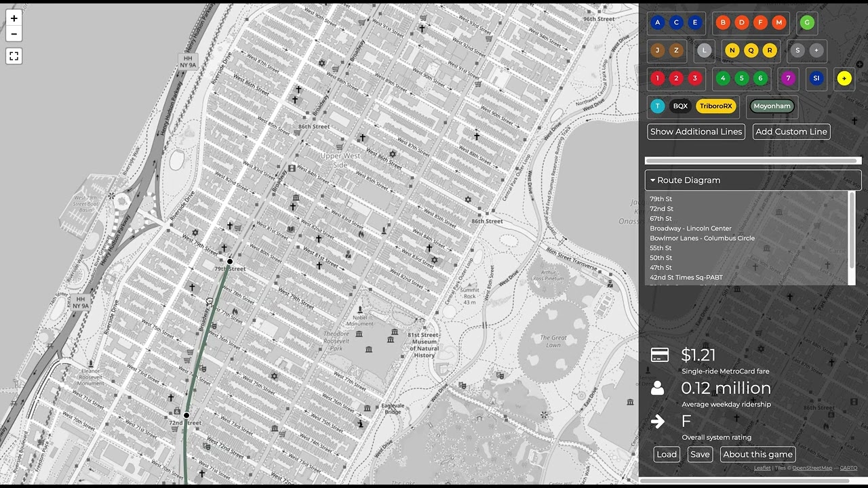
Task: Pick the red 2 line bullet
Action: (x=676, y=78)
